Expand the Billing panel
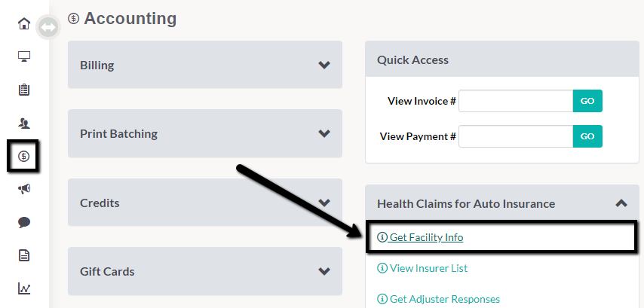This screenshot has width=644, height=308. click(x=205, y=65)
